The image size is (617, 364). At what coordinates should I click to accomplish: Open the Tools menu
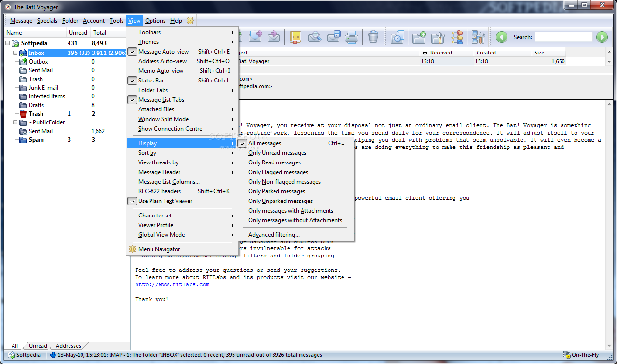point(116,21)
